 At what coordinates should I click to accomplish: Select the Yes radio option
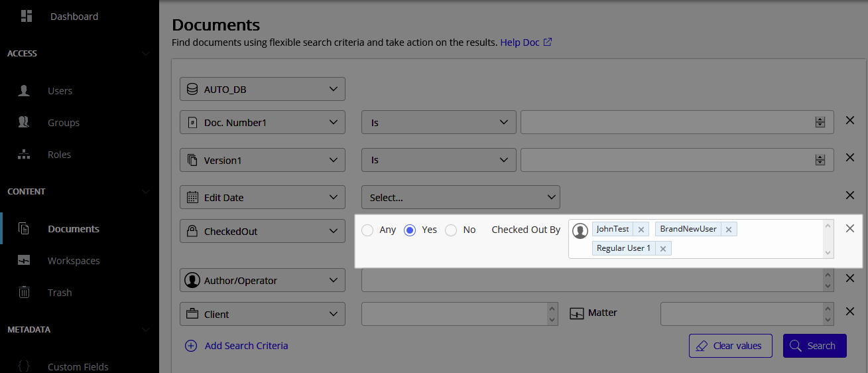(410, 230)
